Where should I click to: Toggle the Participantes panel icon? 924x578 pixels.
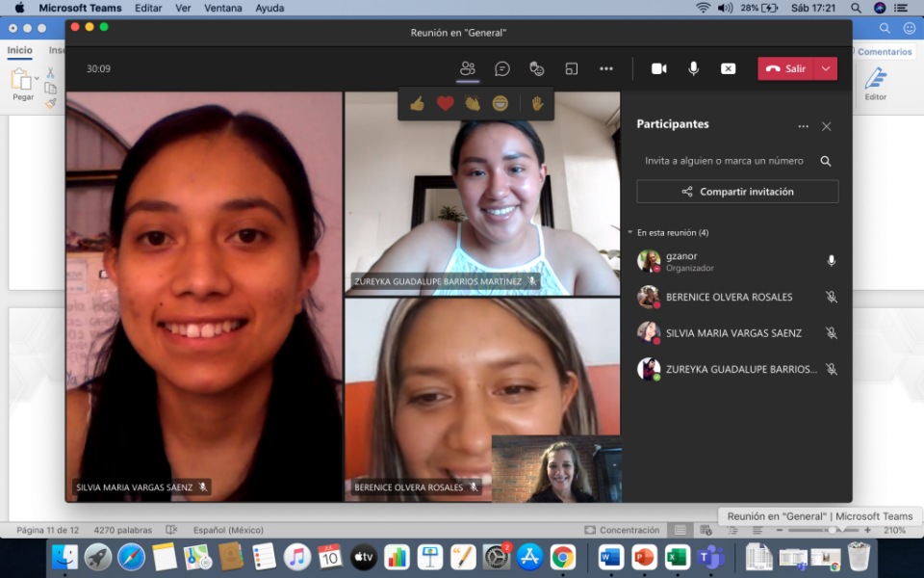pyautogui.click(x=468, y=68)
